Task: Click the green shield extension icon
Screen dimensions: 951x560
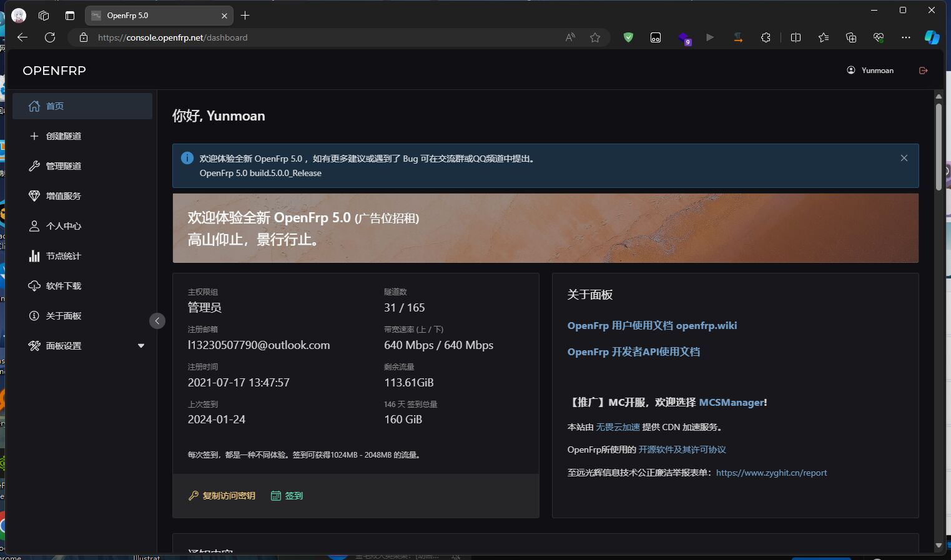Action: coord(628,37)
